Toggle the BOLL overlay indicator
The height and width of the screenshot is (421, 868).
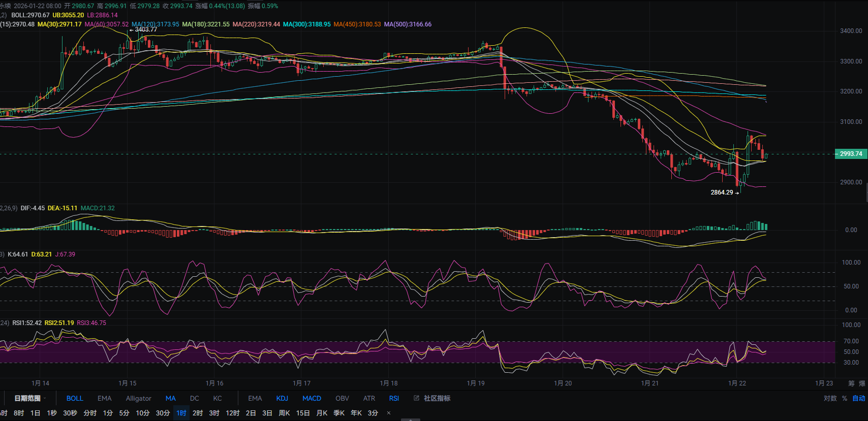pos(75,398)
